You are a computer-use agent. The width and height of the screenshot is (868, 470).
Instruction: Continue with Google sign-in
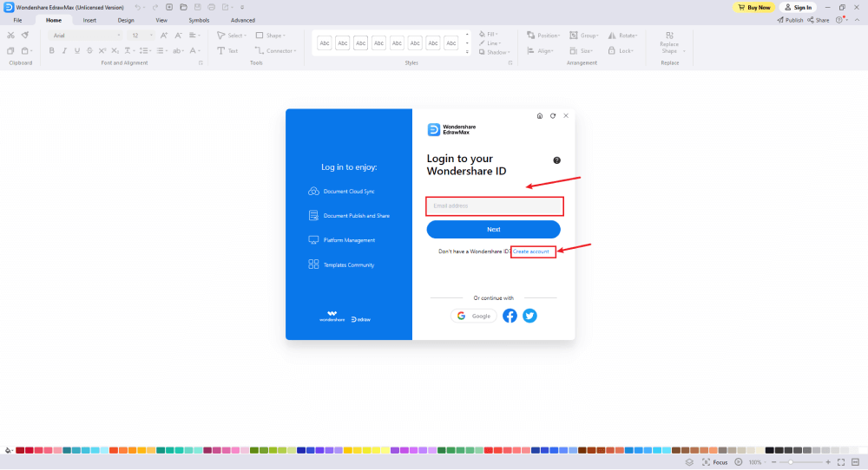(473, 316)
